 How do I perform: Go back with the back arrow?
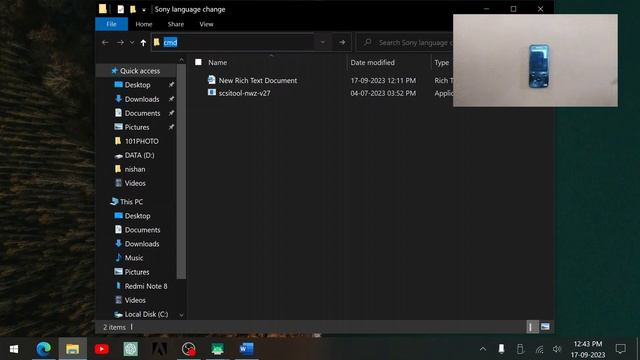point(105,42)
